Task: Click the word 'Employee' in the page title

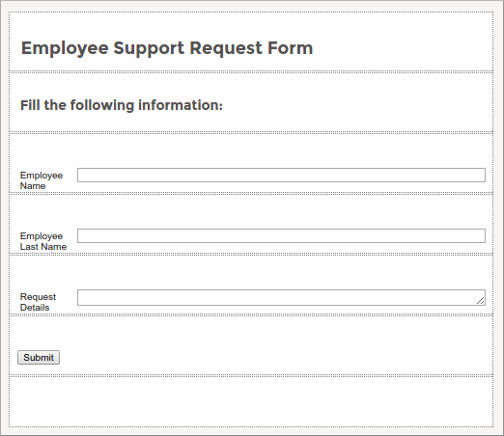Action: [65, 49]
